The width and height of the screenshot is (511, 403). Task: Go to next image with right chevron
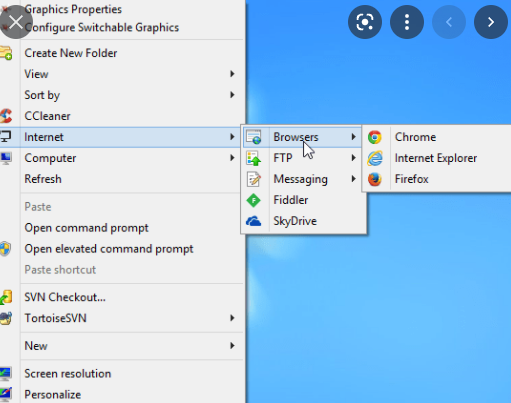[x=491, y=22]
